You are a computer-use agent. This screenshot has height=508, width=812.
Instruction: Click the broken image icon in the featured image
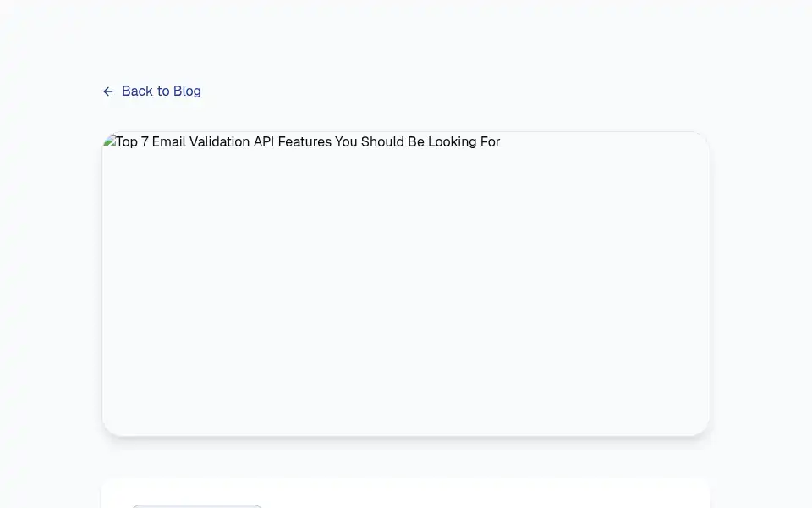(109, 141)
